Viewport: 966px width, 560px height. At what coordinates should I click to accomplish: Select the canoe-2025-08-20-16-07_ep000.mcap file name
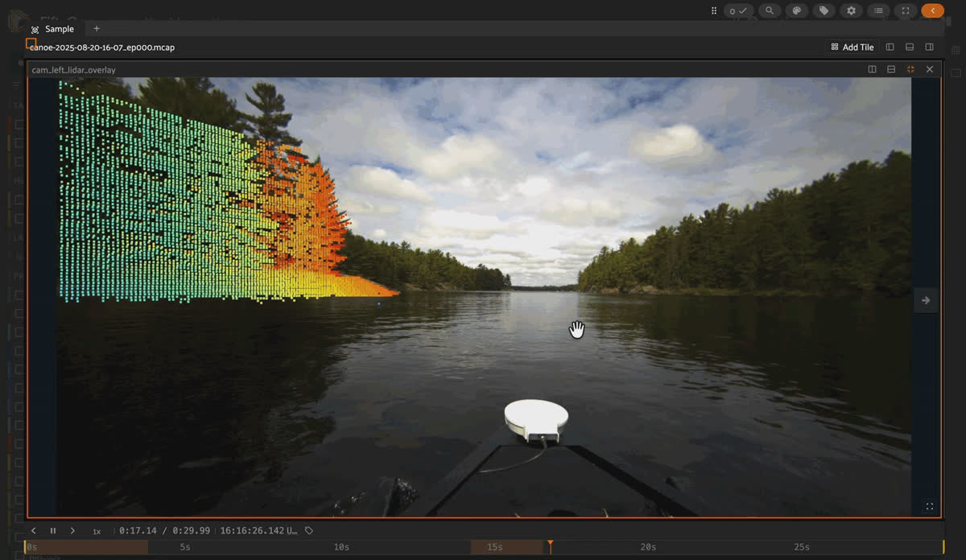point(102,47)
